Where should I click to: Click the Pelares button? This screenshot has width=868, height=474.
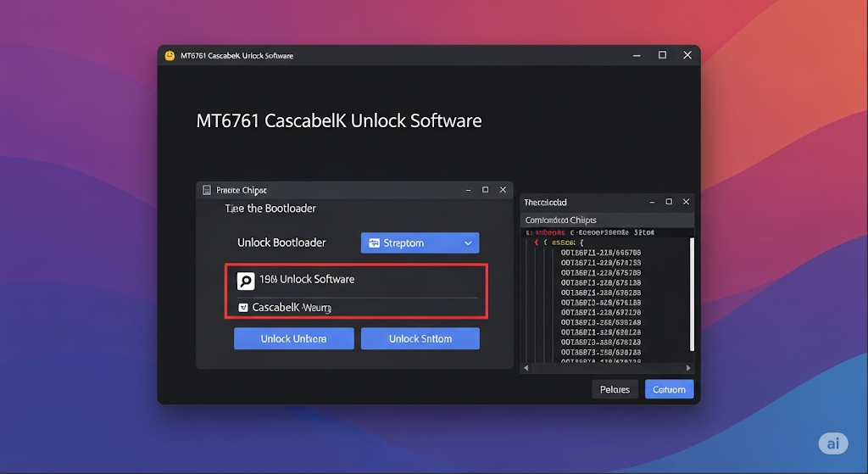pos(615,389)
